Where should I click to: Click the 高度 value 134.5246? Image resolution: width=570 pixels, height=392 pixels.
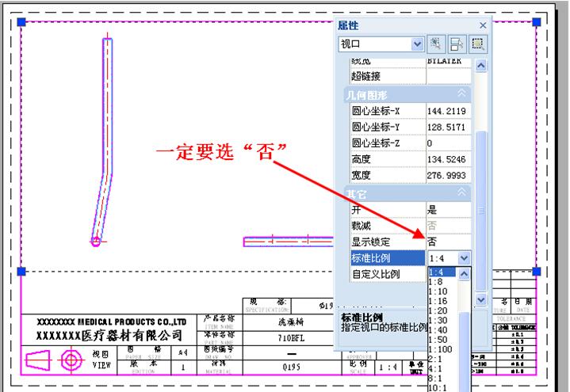click(x=449, y=159)
